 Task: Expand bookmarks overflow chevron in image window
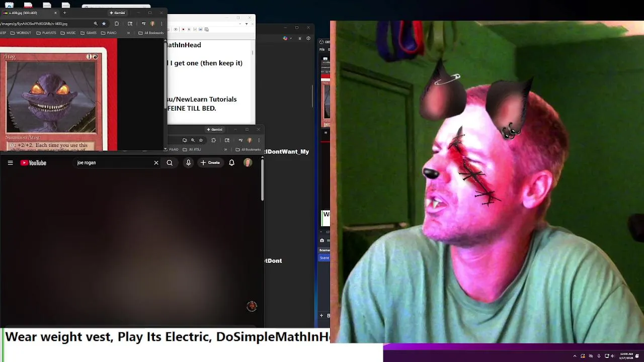[128, 33]
